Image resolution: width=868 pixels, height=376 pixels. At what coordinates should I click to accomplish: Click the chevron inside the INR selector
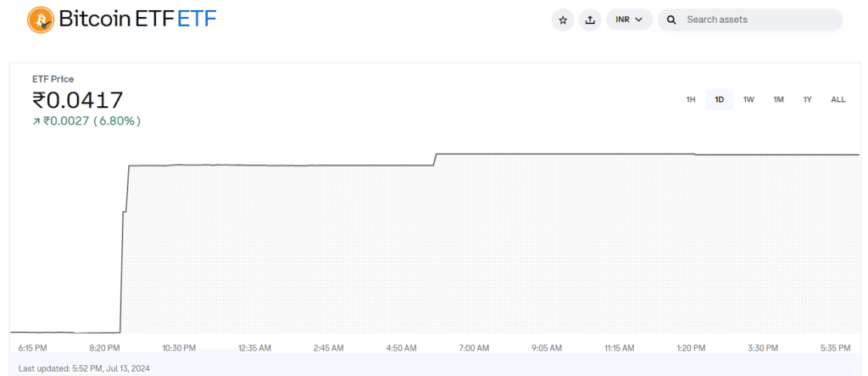[x=638, y=20]
